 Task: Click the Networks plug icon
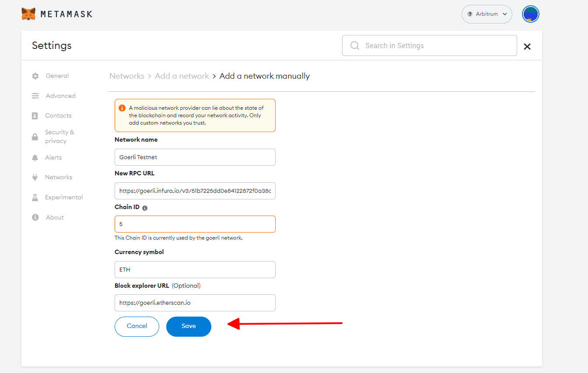(35, 178)
